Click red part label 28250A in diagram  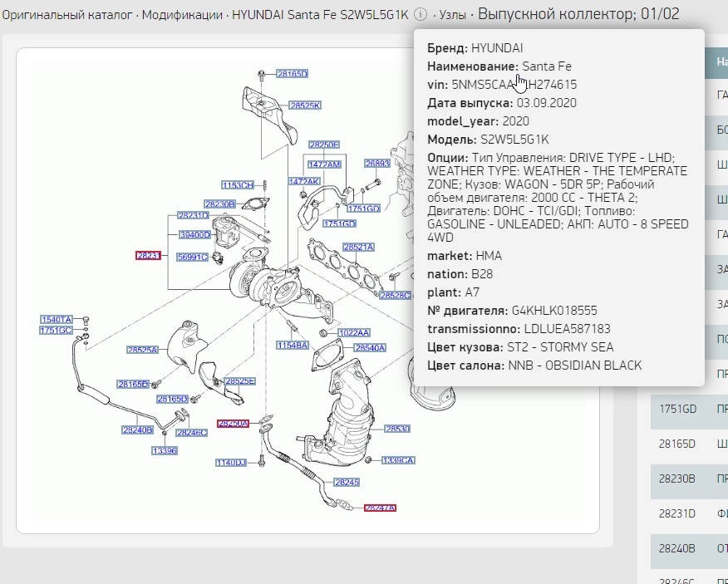[233, 424]
